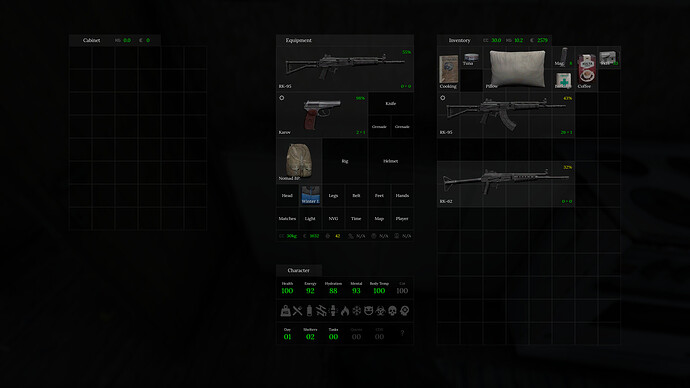Click the Map slot
This screenshot has height=388, width=690.
click(x=379, y=218)
